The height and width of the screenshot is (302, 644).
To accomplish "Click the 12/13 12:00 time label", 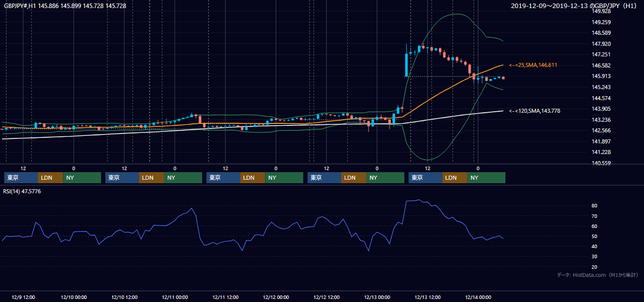I will click(428, 297).
